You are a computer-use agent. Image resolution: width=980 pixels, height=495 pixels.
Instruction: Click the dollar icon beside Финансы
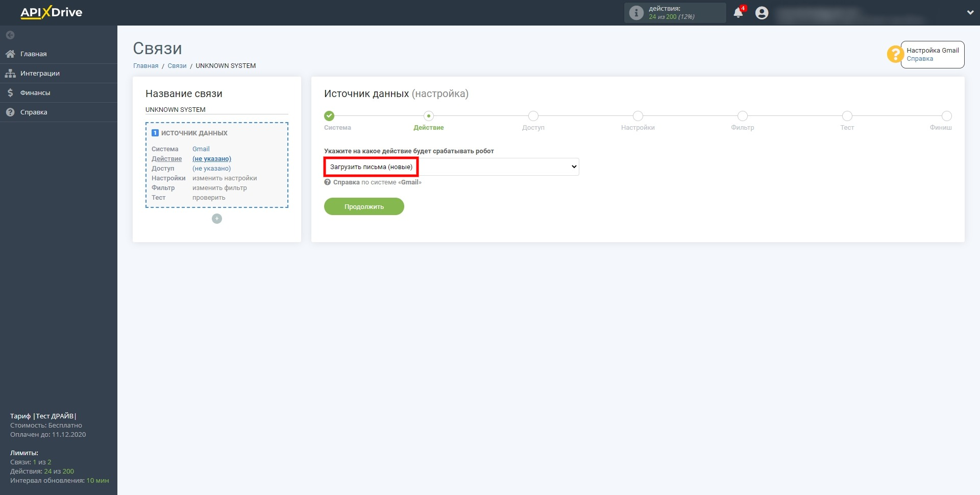point(10,92)
